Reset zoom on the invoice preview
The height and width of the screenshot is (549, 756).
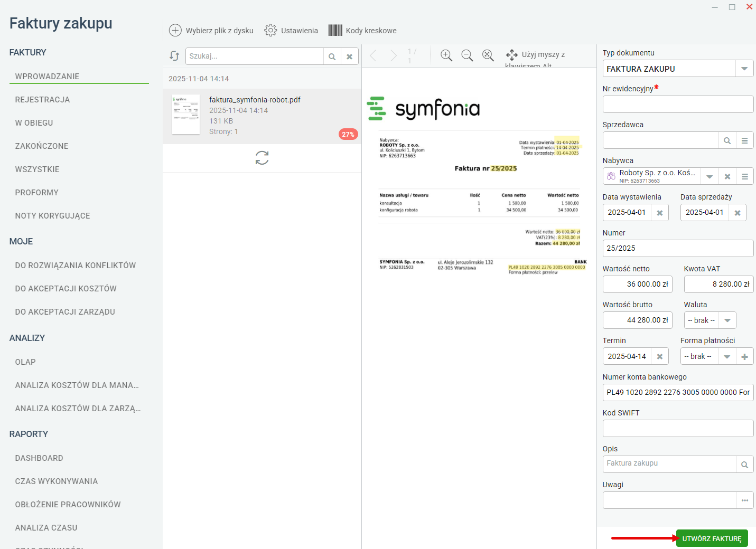pyautogui.click(x=488, y=55)
